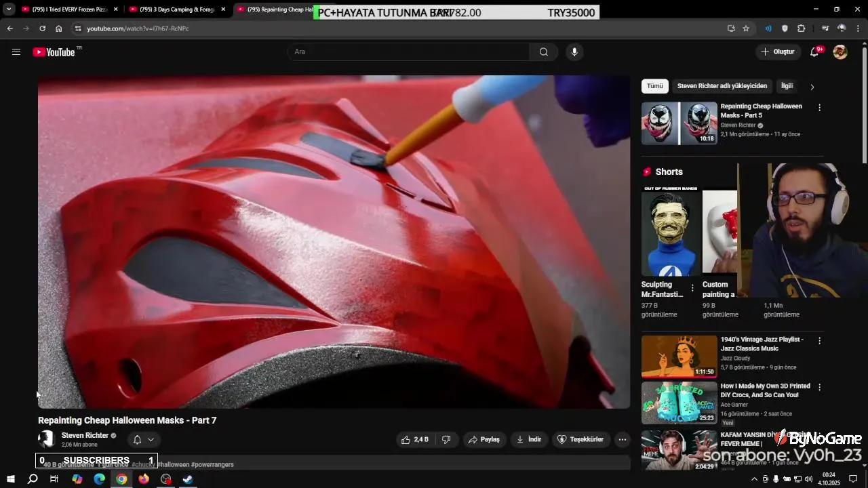
Task: Open options for 1940's Vintage Jazz Playlist
Action: coord(819,341)
